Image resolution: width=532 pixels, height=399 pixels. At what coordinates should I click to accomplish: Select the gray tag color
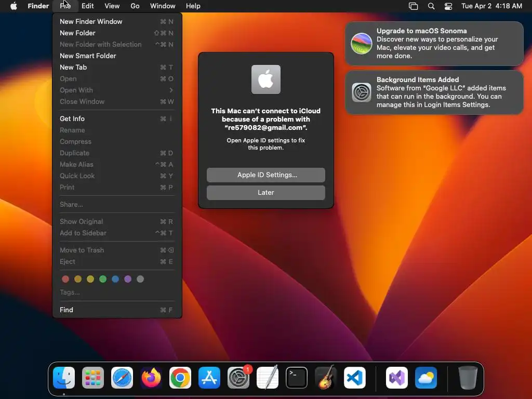click(x=140, y=279)
